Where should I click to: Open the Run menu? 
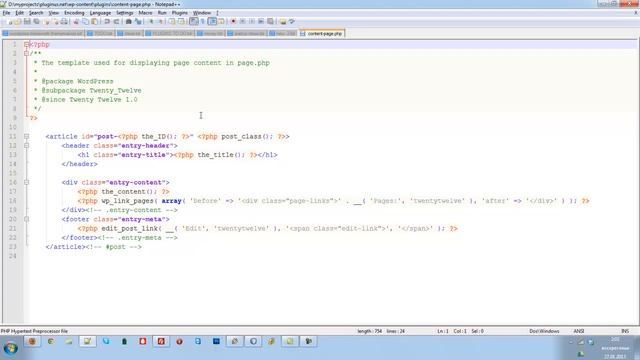(162, 13)
